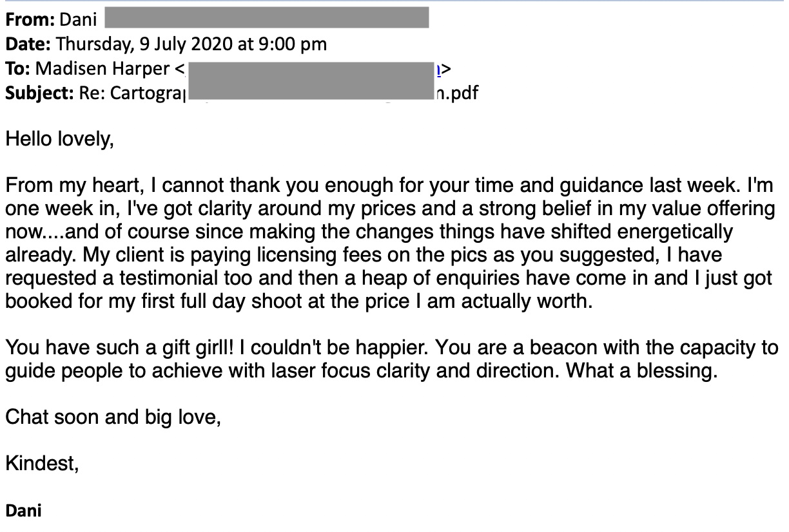Select the redacted sender address box
Screen dimensions: 789x532
266,17
